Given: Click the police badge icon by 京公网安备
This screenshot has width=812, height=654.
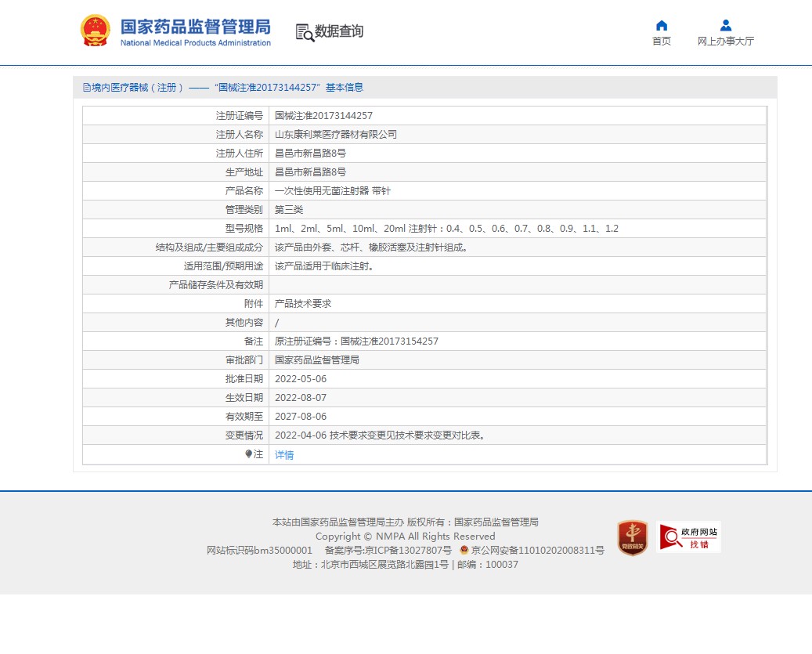Looking at the screenshot, I should pos(464,550).
